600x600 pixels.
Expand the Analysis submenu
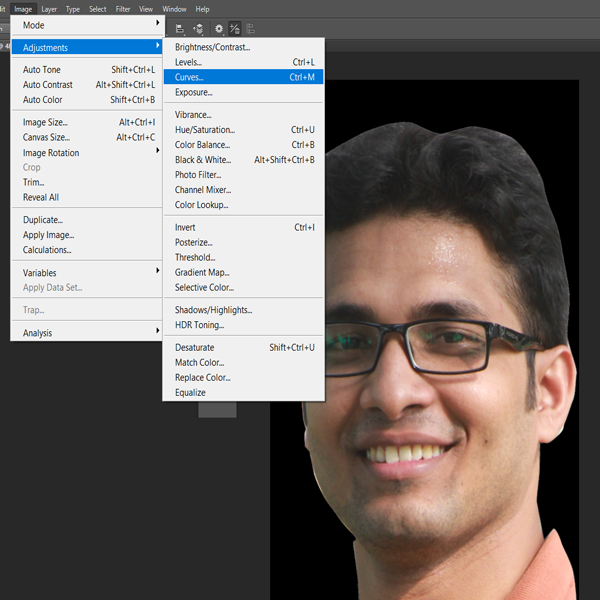coord(88,333)
